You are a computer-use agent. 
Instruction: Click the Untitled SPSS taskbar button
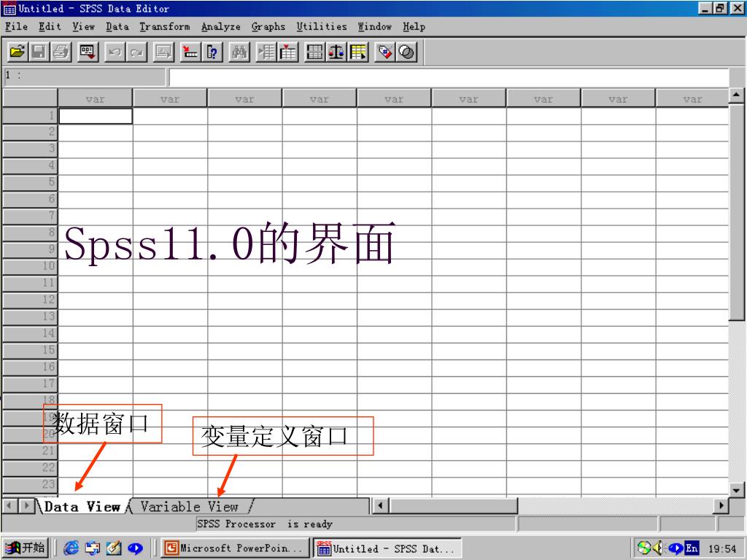point(387,548)
